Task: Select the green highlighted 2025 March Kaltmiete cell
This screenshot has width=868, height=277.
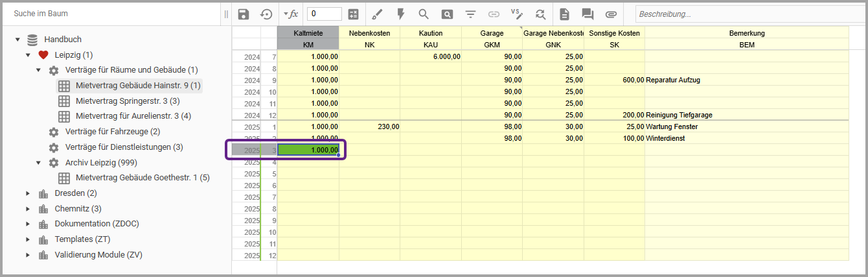Action: coord(308,151)
